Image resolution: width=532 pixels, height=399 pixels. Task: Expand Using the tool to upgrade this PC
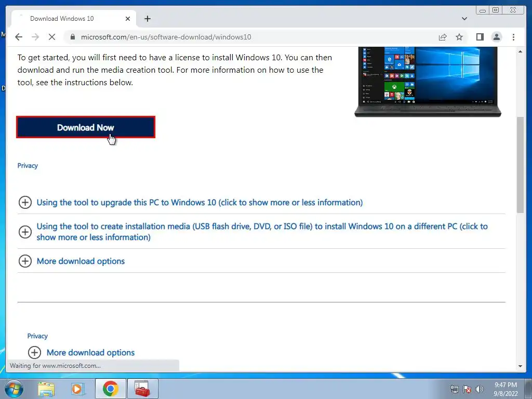pyautogui.click(x=199, y=203)
